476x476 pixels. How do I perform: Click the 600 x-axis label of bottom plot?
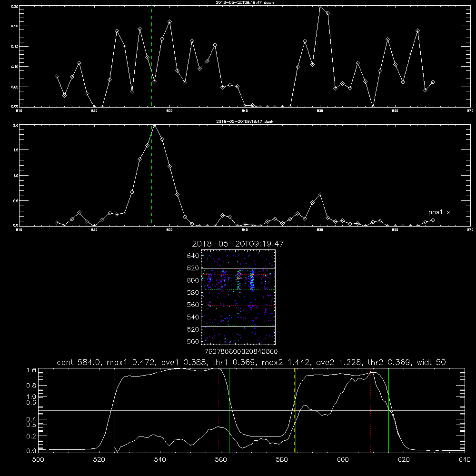click(x=343, y=460)
